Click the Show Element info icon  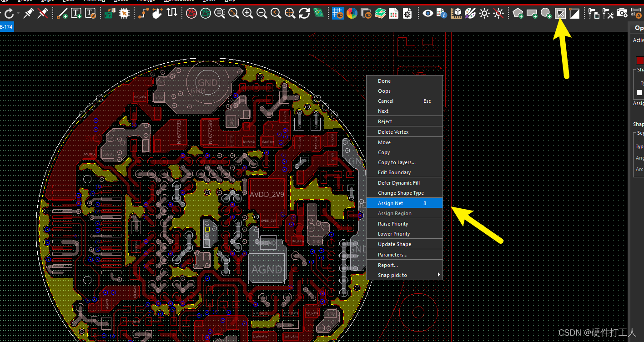pos(442,13)
